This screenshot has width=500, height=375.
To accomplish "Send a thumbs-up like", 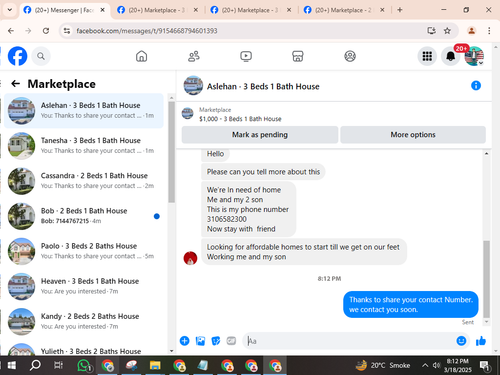I will coord(481,341).
